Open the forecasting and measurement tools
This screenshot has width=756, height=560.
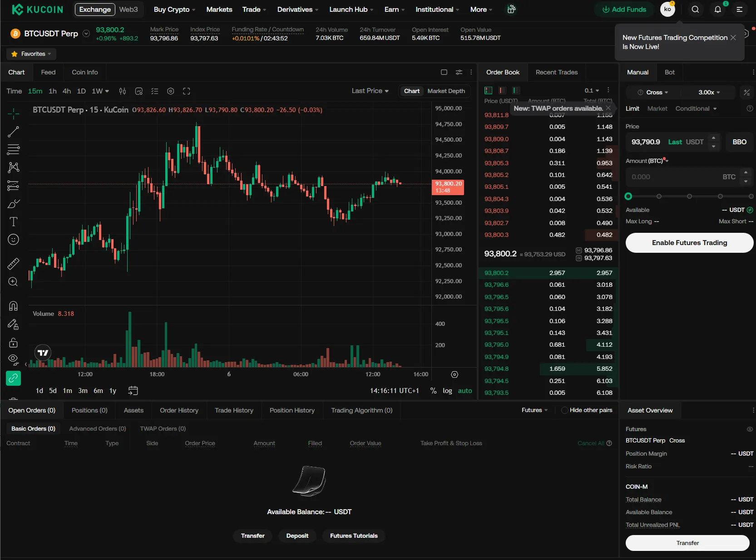pyautogui.click(x=14, y=186)
